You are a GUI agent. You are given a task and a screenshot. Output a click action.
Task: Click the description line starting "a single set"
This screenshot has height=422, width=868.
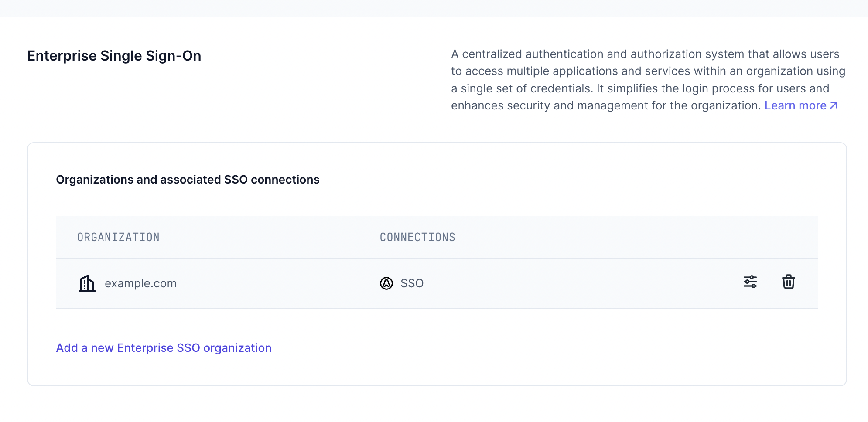[640, 88]
